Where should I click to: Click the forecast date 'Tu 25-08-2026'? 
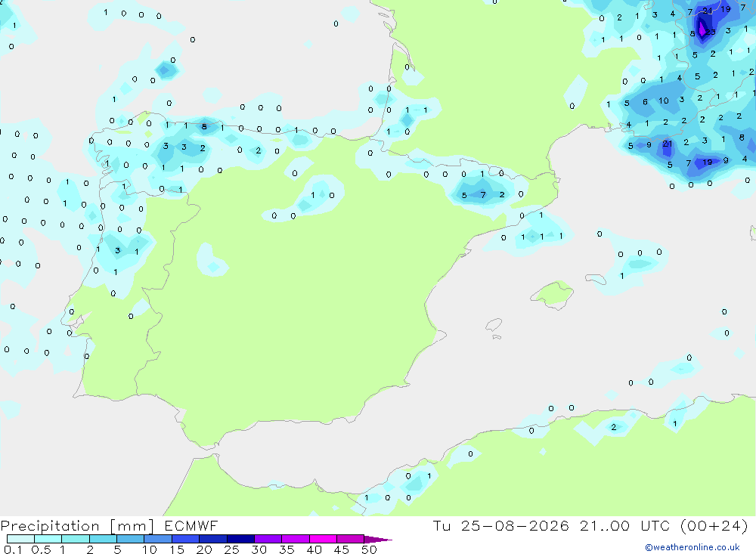(x=501, y=525)
